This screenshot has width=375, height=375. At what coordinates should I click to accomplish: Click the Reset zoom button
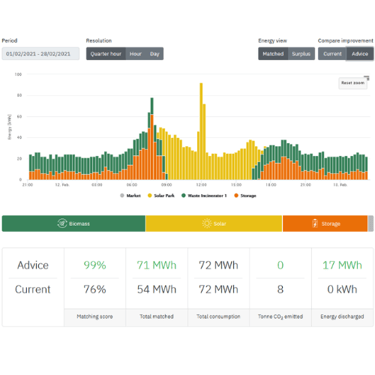[353, 83]
